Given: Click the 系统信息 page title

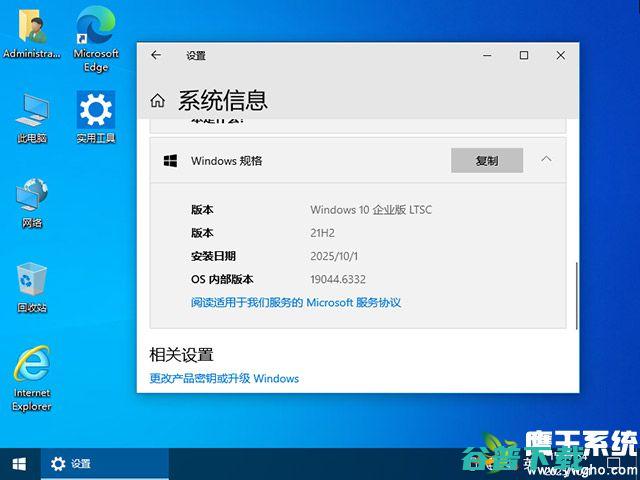Looking at the screenshot, I should click(x=223, y=100).
